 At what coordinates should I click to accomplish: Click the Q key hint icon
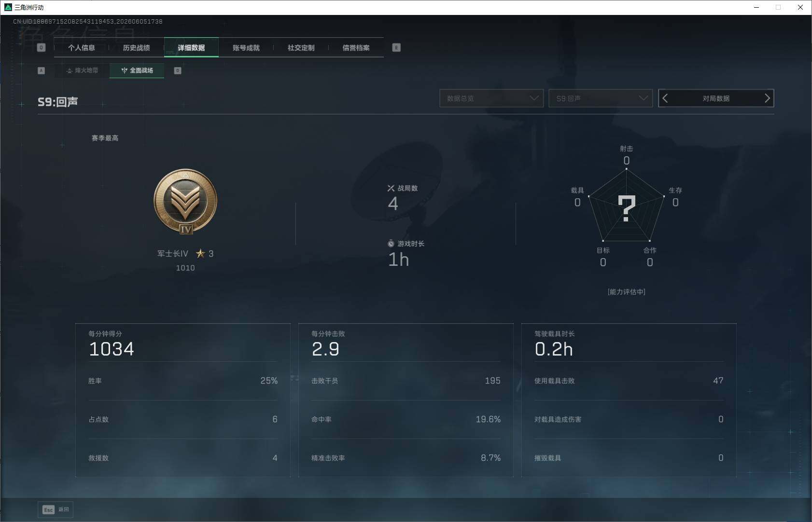pyautogui.click(x=42, y=48)
